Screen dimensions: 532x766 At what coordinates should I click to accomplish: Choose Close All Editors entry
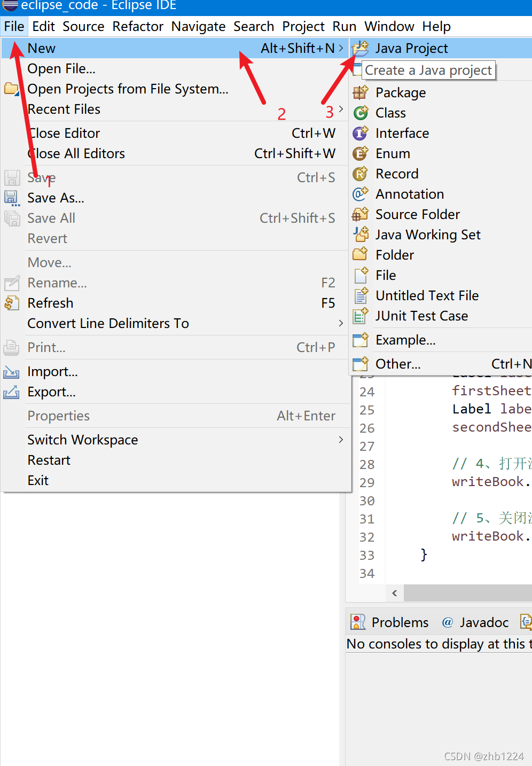coord(175,153)
